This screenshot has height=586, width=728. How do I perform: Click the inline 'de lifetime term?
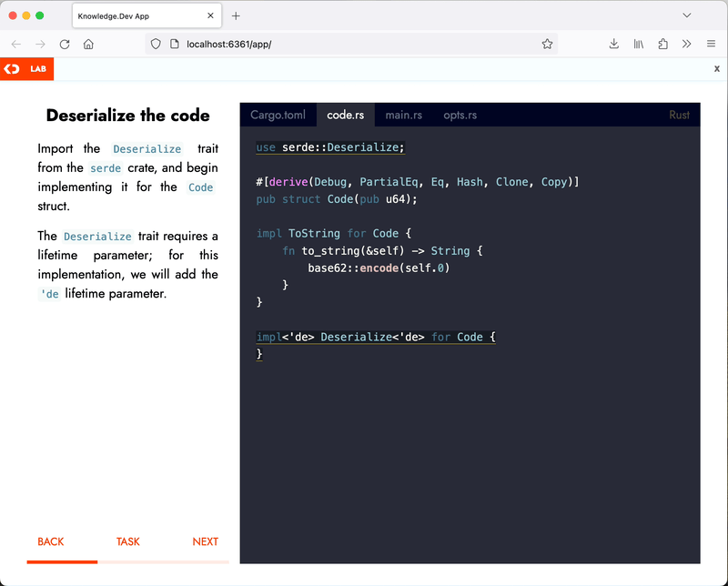click(50, 294)
